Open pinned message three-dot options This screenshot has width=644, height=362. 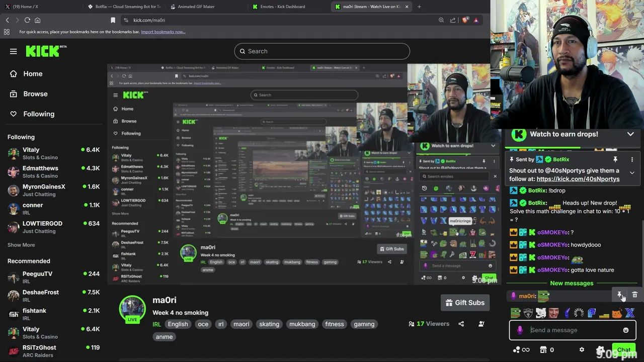click(x=632, y=159)
